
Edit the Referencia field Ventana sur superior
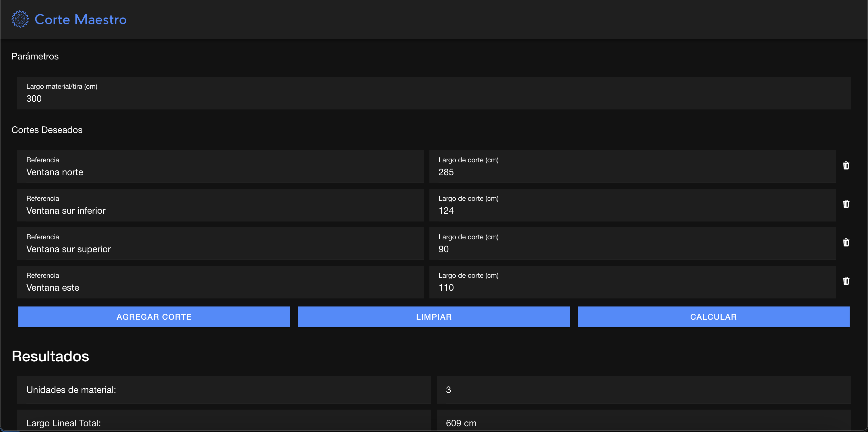(220, 244)
